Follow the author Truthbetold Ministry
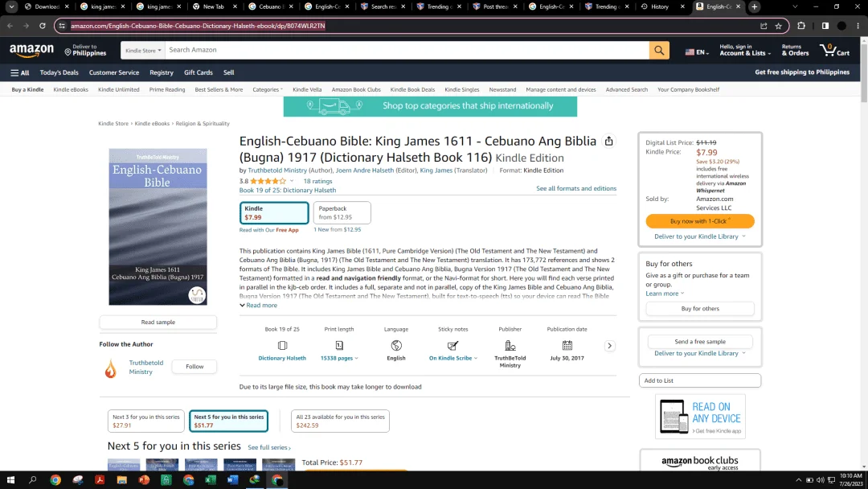The height and width of the screenshot is (489, 868). 194,367
